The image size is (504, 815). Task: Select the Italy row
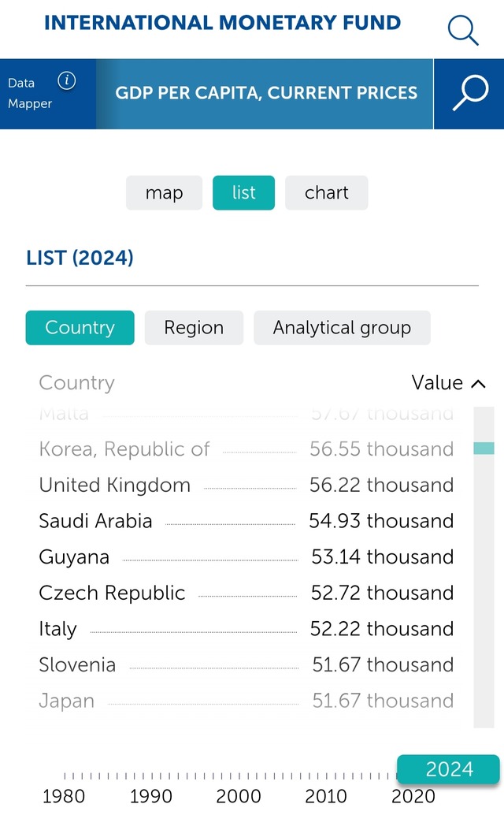tap(246, 629)
